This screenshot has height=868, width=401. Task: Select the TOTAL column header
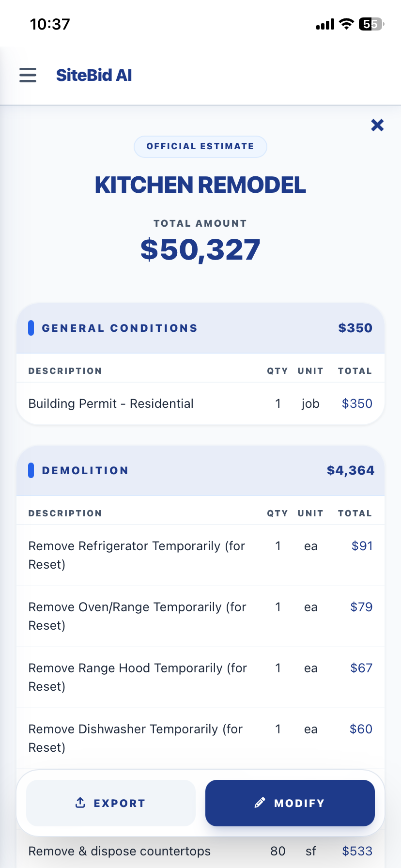click(x=355, y=371)
